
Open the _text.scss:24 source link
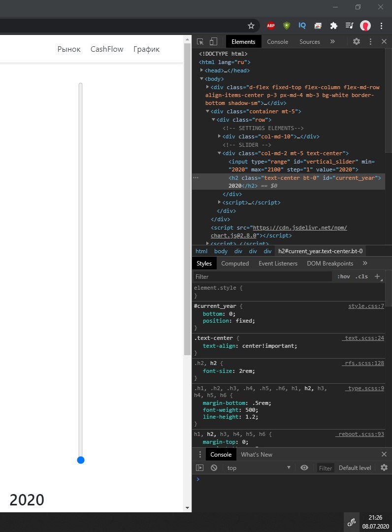[x=363, y=338]
